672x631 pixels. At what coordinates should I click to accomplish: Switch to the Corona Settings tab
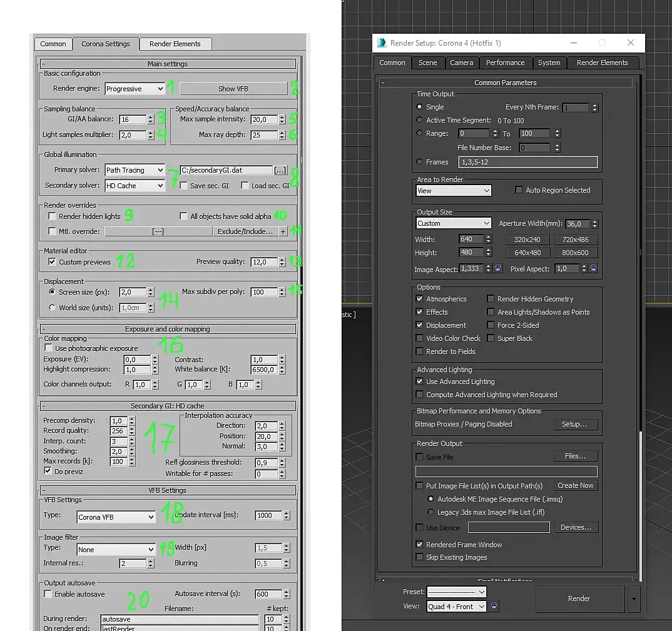click(105, 44)
